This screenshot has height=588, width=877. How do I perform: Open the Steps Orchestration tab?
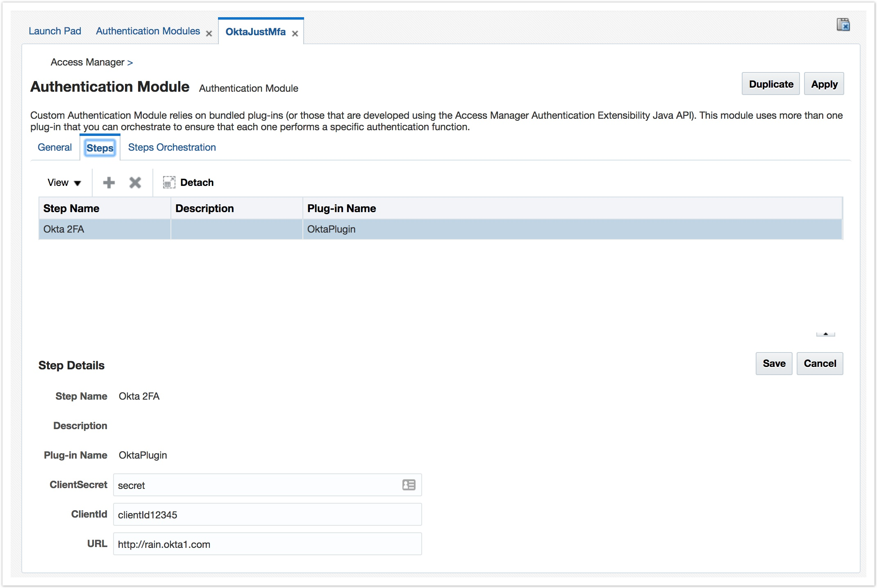tap(172, 147)
